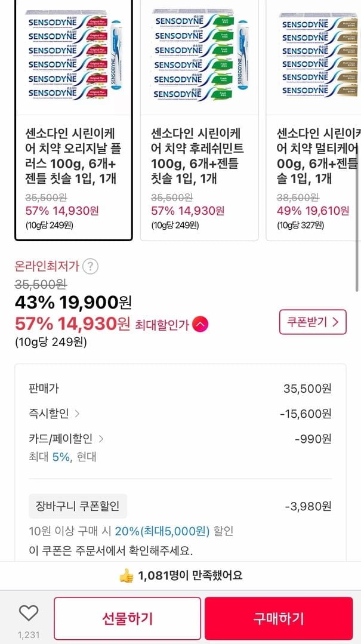Click the thumbs-up satisfaction icon
The height and width of the screenshot is (644, 361).
pos(126,576)
